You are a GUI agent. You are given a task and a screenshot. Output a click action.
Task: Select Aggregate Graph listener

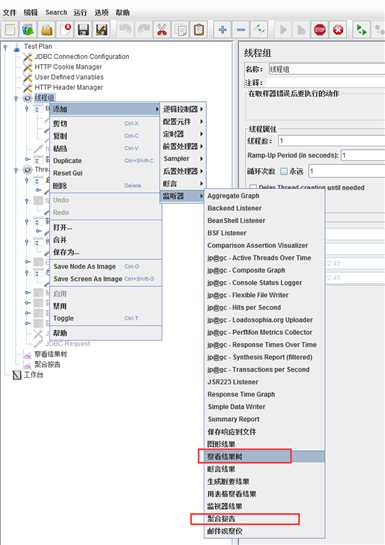point(265,196)
